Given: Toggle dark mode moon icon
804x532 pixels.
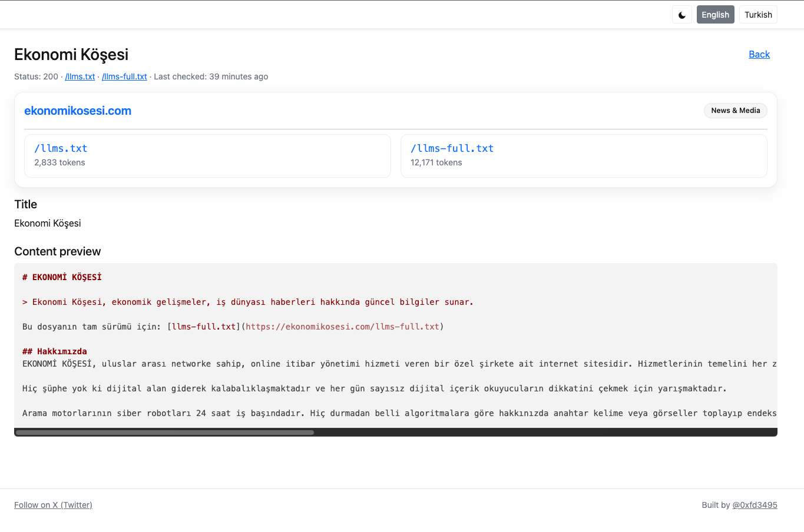Looking at the screenshot, I should pos(682,15).
